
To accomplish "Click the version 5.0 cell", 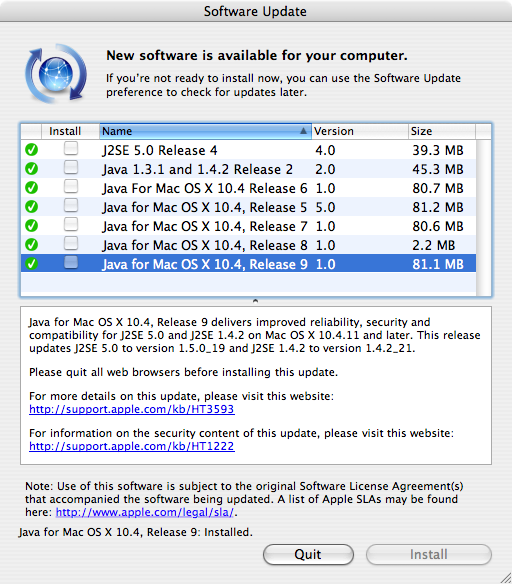I will pos(325,207).
